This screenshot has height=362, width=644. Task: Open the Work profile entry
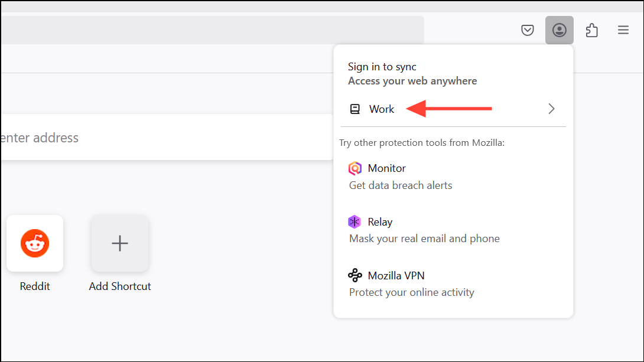click(382, 109)
